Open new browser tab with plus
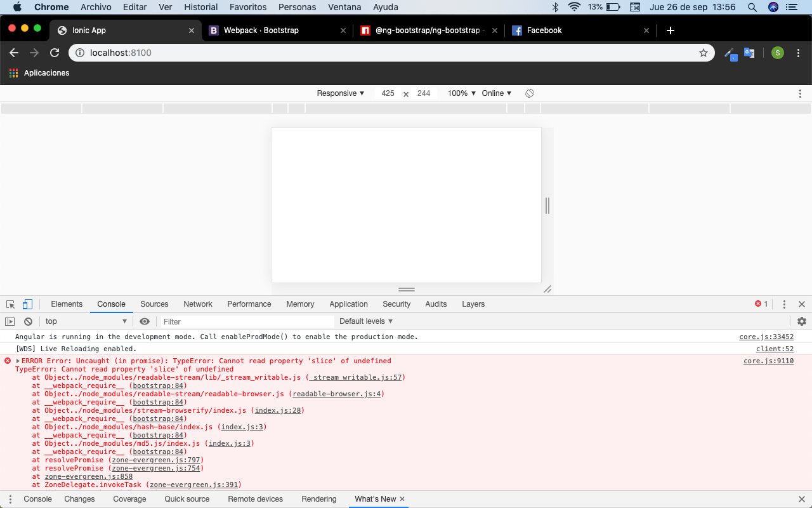Screen dimensions: 812x508 click(671, 30)
